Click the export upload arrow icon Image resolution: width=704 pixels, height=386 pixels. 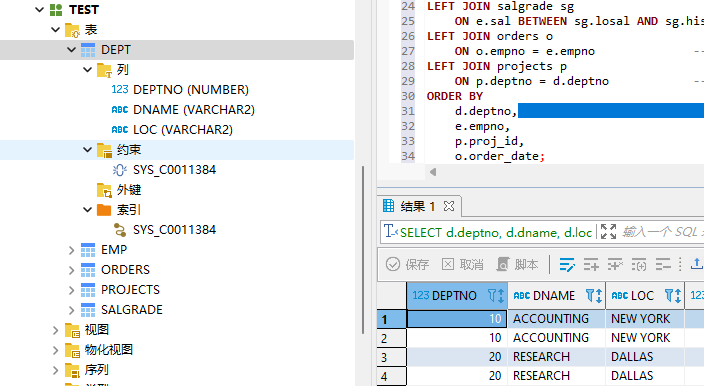(697, 264)
